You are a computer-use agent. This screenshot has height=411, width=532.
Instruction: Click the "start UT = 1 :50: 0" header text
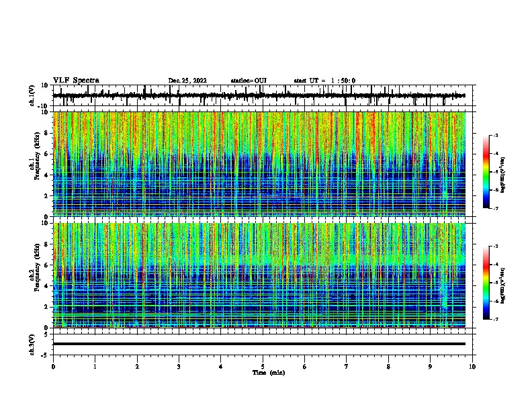[x=324, y=81]
